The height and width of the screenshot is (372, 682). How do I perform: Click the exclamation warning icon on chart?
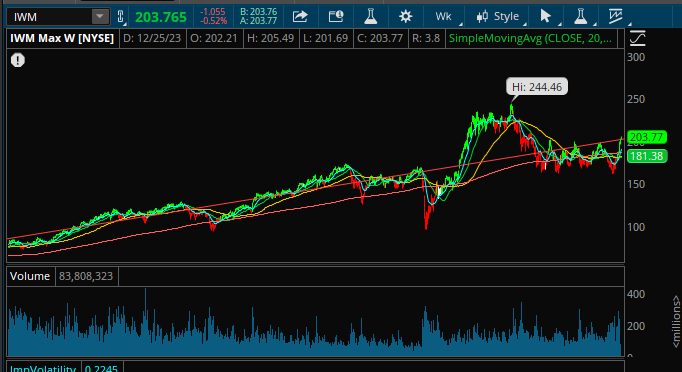coord(18,60)
